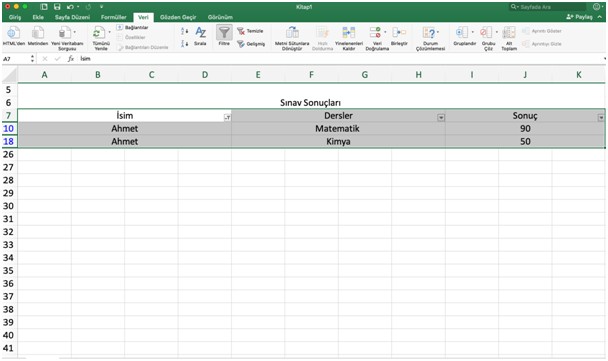Collapse the ribbon with the chevron

600,17
